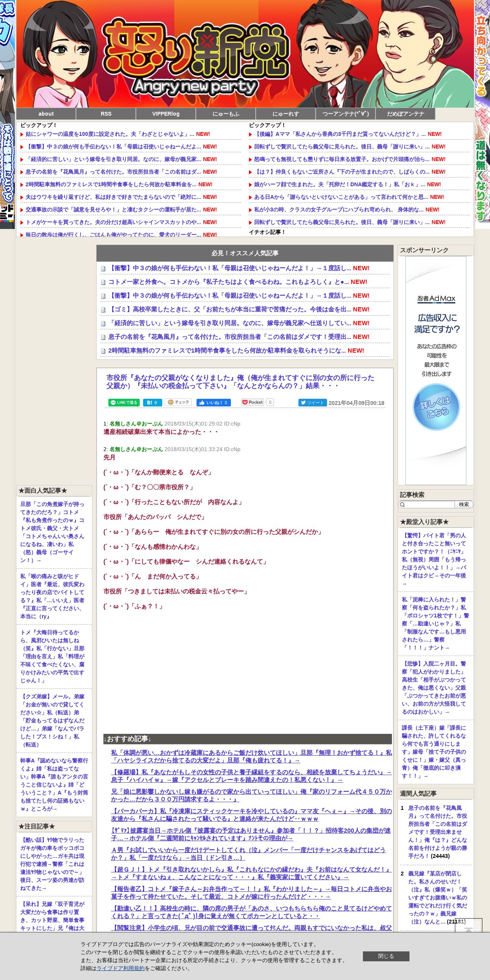Open weekly ranking 1 息子の名前を『花鳥風月』
This screenshot has height=980, width=490.
[x=438, y=832]
